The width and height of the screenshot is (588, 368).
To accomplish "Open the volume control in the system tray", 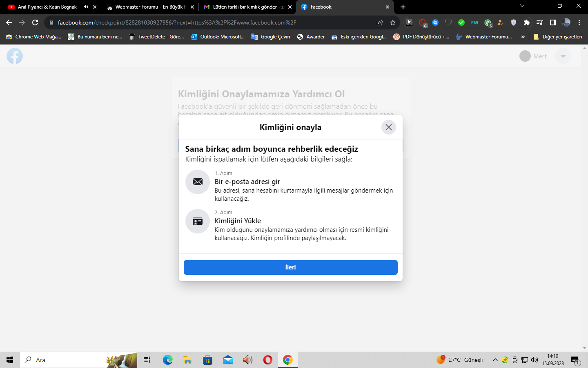I will (x=535, y=360).
